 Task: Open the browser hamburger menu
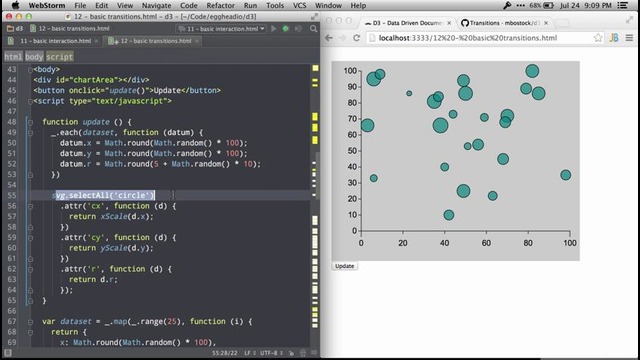(x=629, y=38)
